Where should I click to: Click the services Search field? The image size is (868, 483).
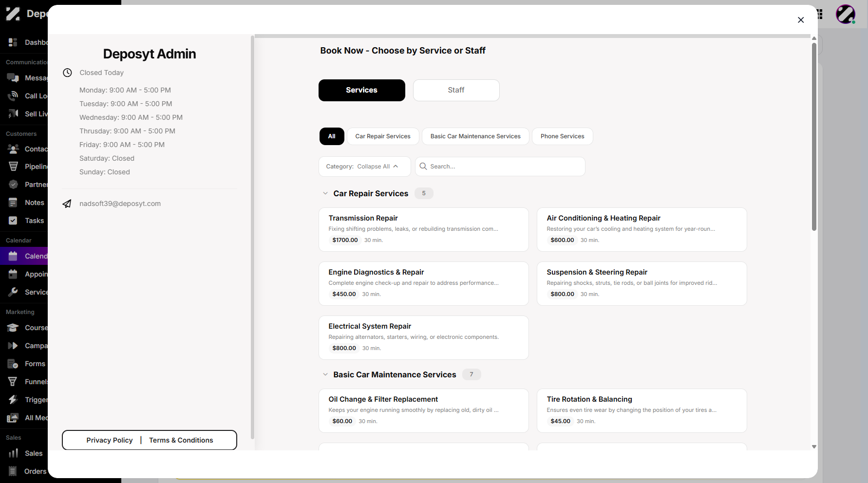[500, 167]
